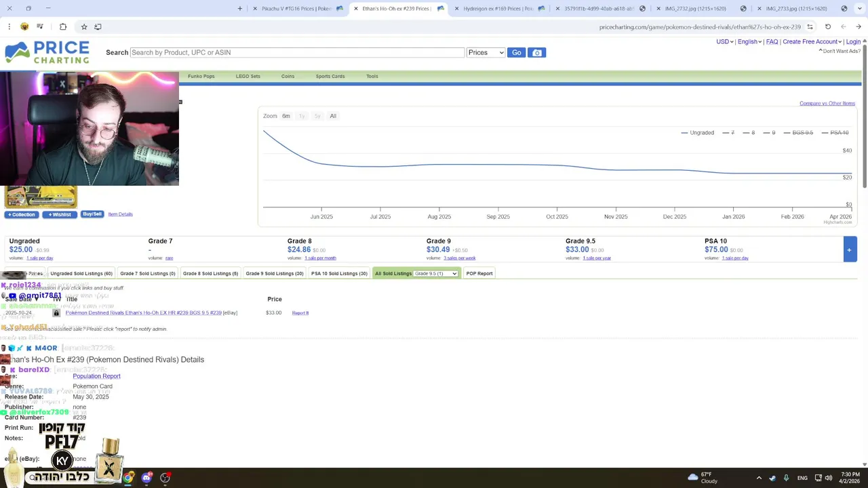Image resolution: width=868 pixels, height=488 pixels.
Task: Click the new tab plus button
Action: coord(239,9)
